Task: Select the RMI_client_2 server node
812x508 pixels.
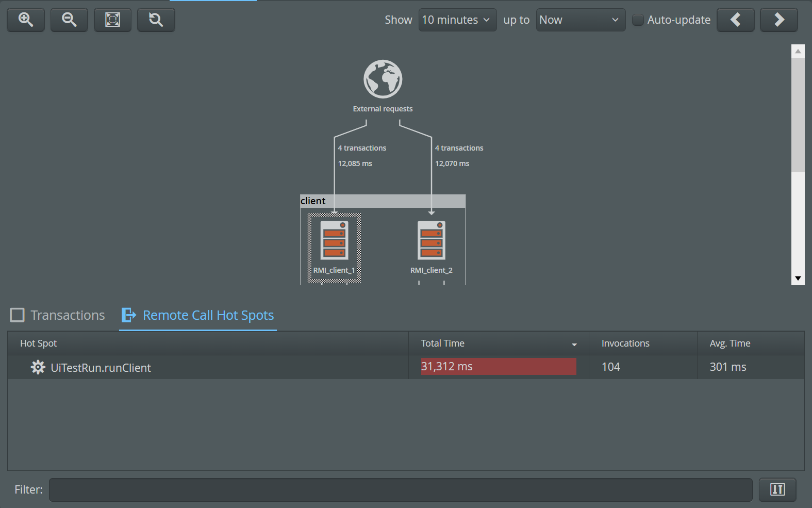Action: tap(431, 241)
